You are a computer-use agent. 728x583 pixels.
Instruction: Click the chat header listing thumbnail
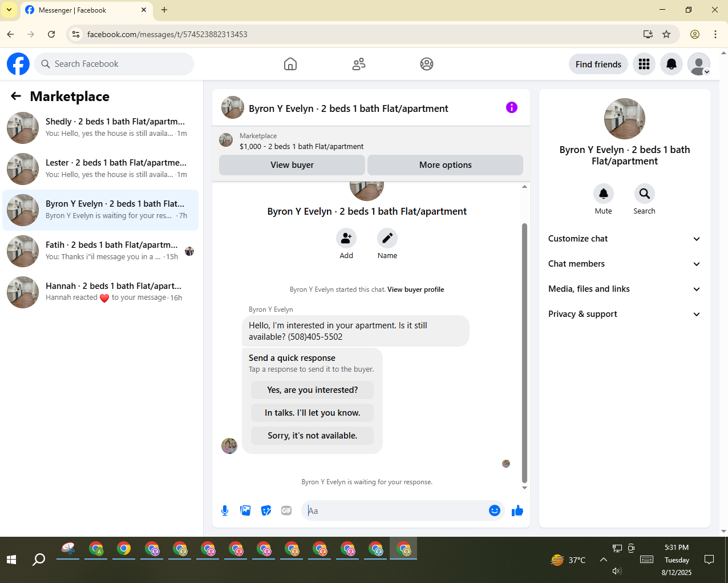[233, 107]
